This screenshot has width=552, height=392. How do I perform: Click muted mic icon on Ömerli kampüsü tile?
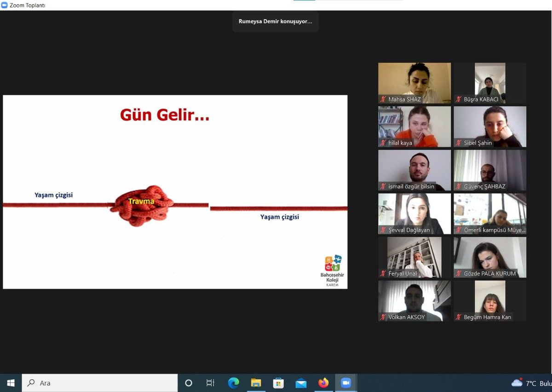[x=458, y=230]
